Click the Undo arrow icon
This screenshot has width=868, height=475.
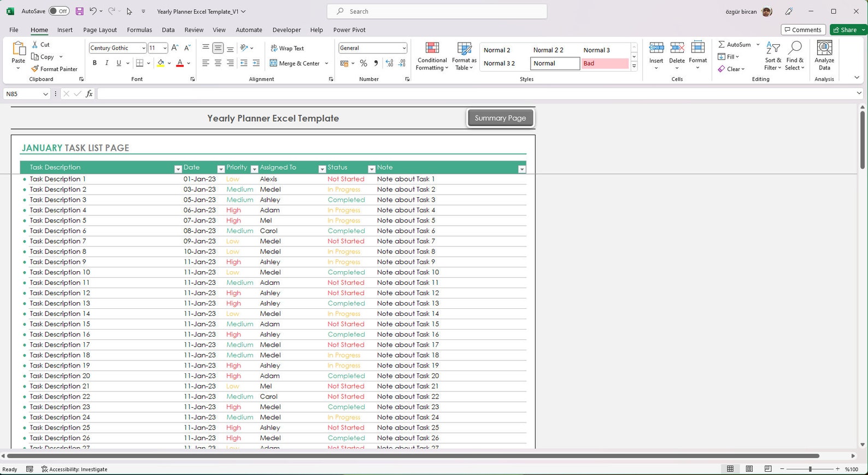pyautogui.click(x=93, y=11)
